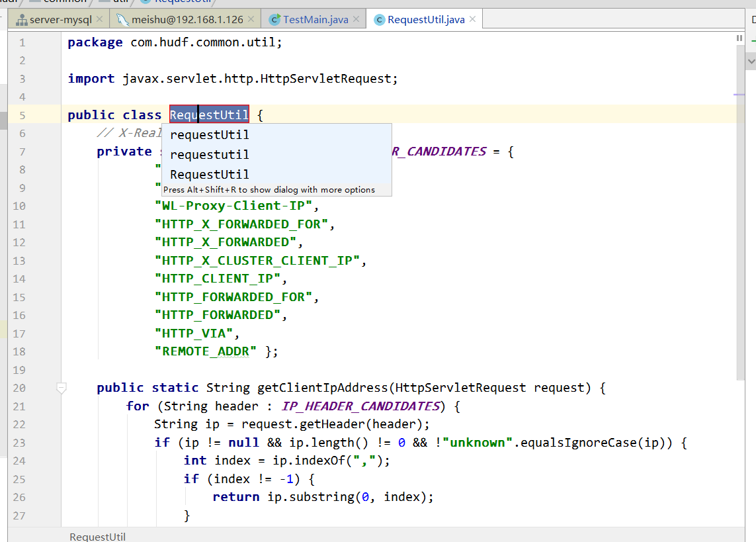Click the MySQL dolphin icon on meishu tab

tap(122, 20)
